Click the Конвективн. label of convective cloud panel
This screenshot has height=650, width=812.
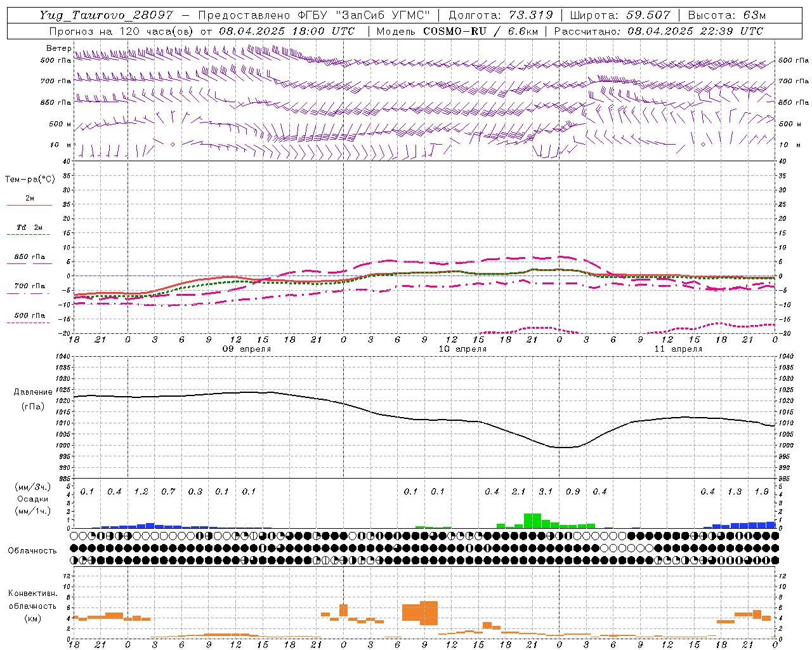33,594
